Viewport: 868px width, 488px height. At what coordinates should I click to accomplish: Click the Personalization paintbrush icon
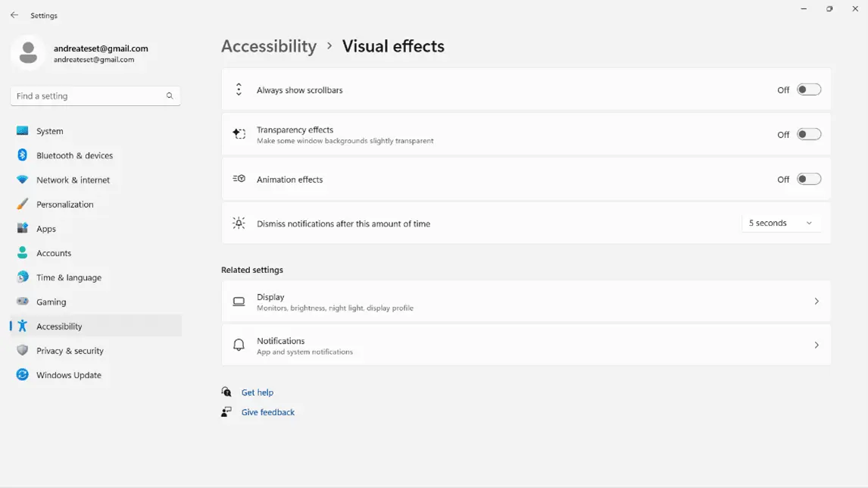[x=22, y=204]
